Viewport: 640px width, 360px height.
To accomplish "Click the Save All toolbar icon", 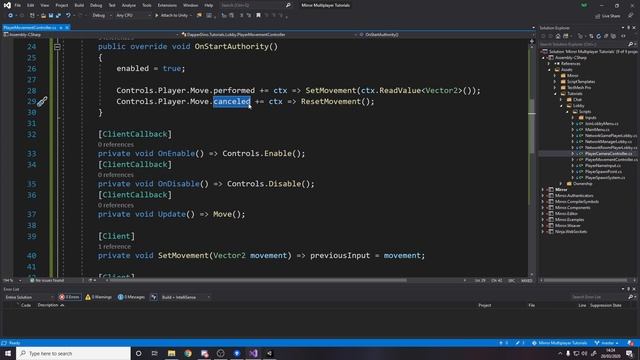I will click(58, 16).
